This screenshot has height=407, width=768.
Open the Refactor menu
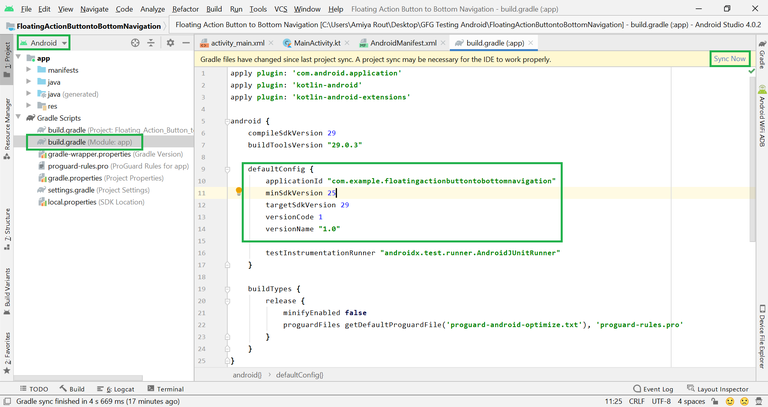pos(186,9)
